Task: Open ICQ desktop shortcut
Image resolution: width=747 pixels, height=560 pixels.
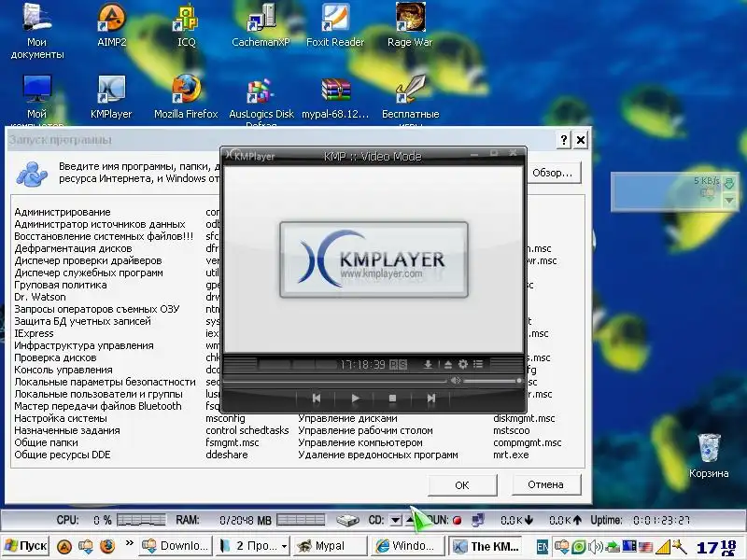Action: 186,25
